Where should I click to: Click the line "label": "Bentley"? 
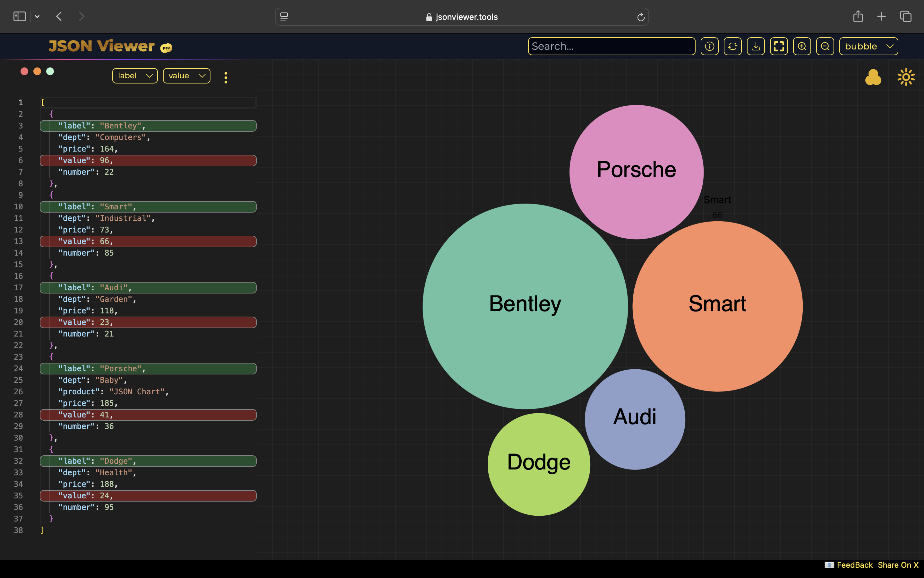click(x=148, y=126)
